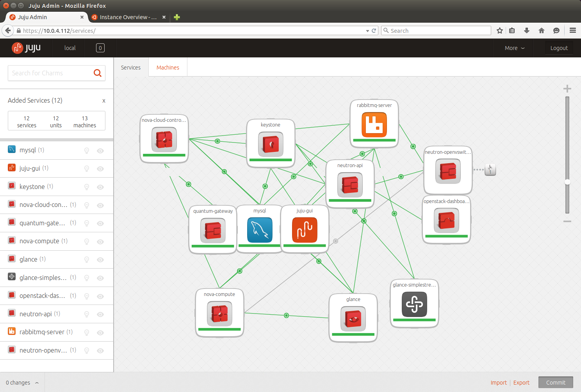581x392 pixels.
Task: Click the 0 counter box in header
Action: pos(100,48)
